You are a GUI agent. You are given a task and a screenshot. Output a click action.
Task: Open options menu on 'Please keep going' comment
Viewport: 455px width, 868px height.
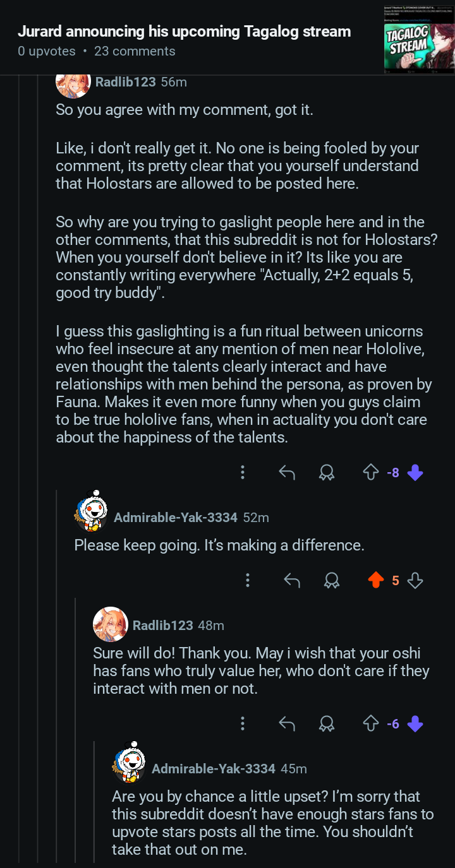click(x=248, y=580)
